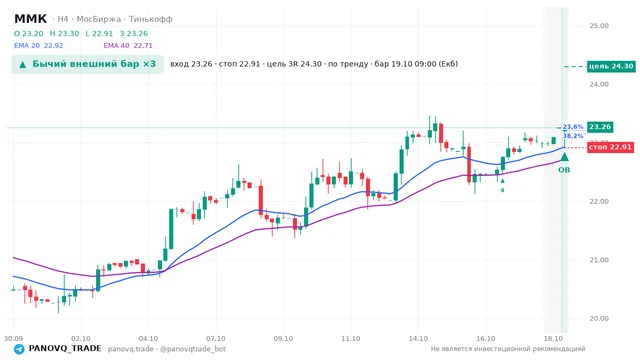Click the 'H 23.30' high value

(x=64, y=33)
